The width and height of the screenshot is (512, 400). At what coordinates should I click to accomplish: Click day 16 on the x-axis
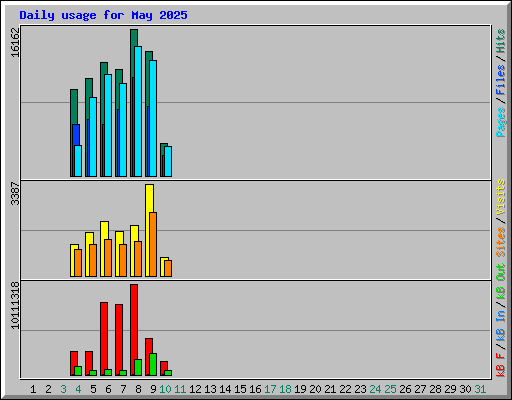[255, 389]
